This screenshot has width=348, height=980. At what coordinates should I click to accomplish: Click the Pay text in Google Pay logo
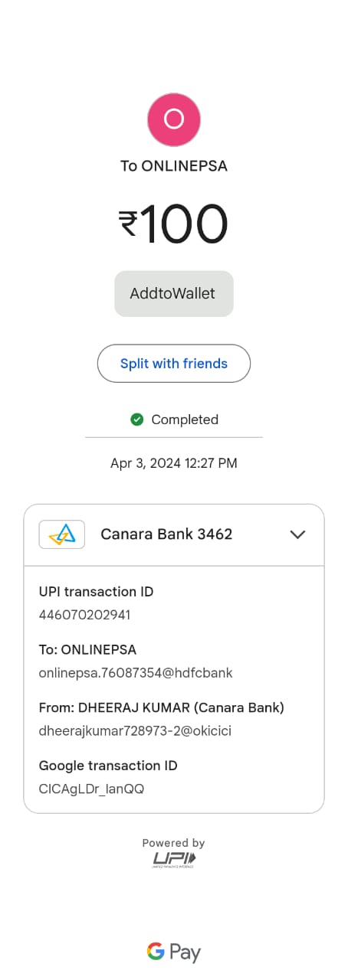pyautogui.click(x=185, y=953)
